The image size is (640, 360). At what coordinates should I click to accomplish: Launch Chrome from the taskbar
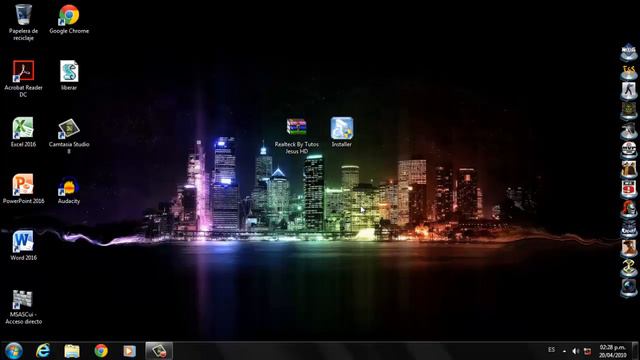point(101,351)
